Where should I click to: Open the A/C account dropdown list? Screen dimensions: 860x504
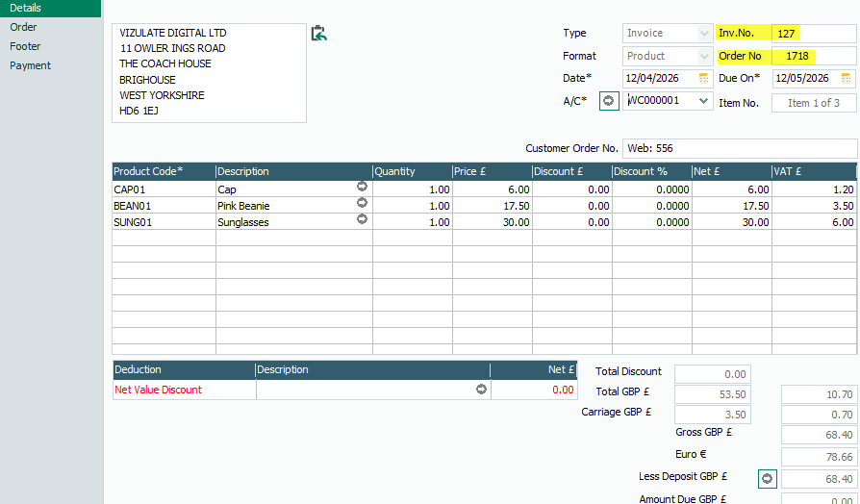(x=704, y=101)
